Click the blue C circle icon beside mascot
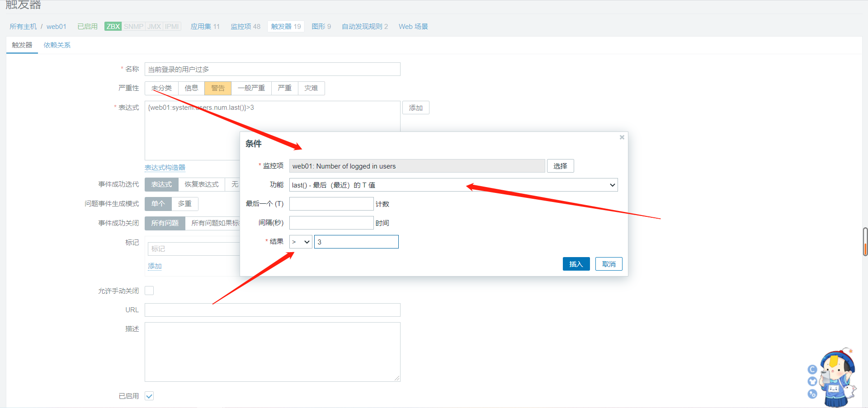This screenshot has width=868, height=408. (812, 370)
